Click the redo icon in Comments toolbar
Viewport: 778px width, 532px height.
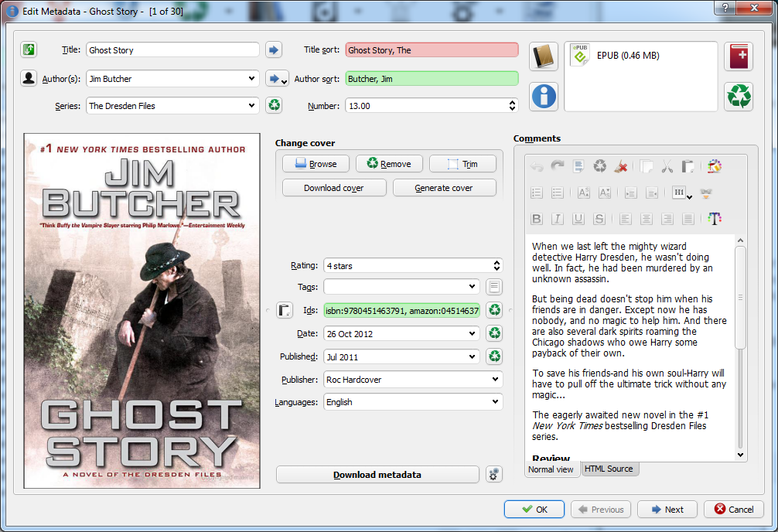click(558, 166)
